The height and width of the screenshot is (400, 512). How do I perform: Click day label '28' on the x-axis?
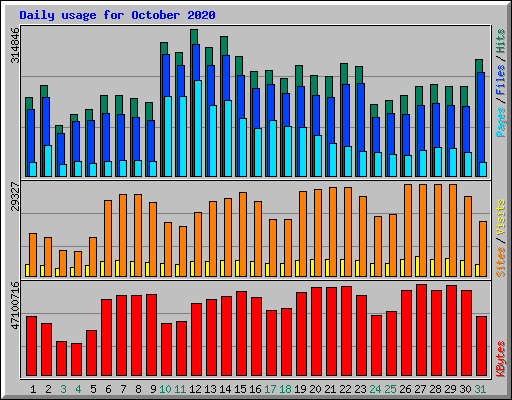[x=435, y=389]
